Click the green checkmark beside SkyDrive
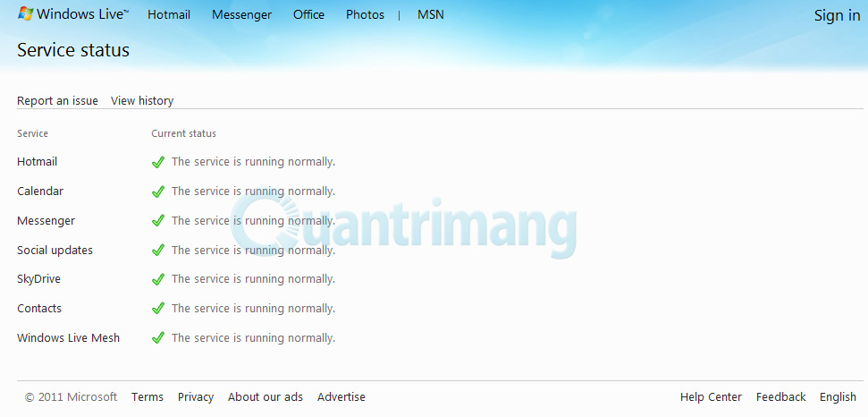Viewport: 868px width, 417px height. [158, 279]
